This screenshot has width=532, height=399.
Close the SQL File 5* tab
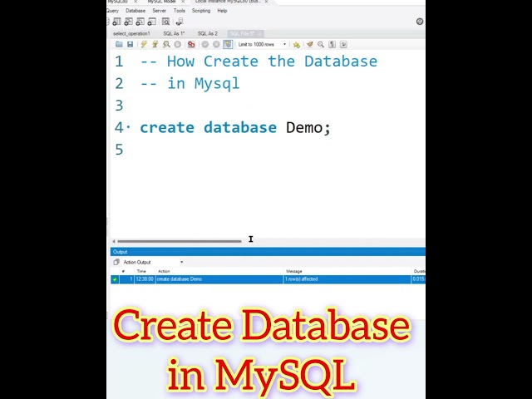pyautogui.click(x=259, y=33)
